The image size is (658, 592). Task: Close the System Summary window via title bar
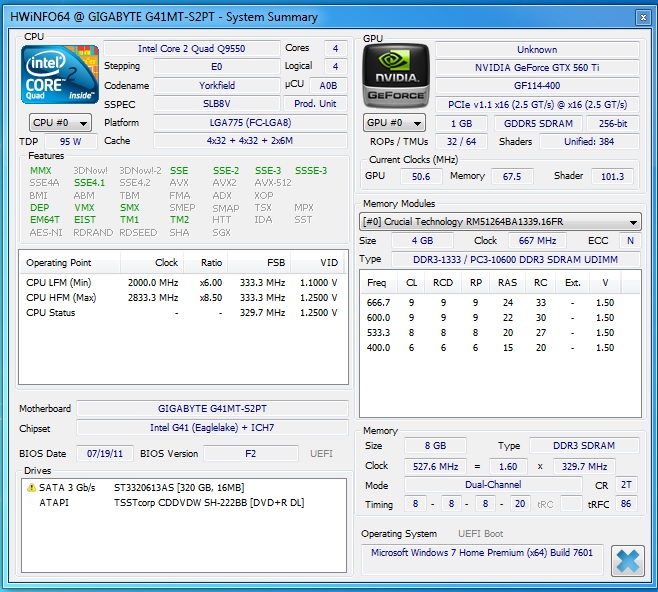click(643, 17)
